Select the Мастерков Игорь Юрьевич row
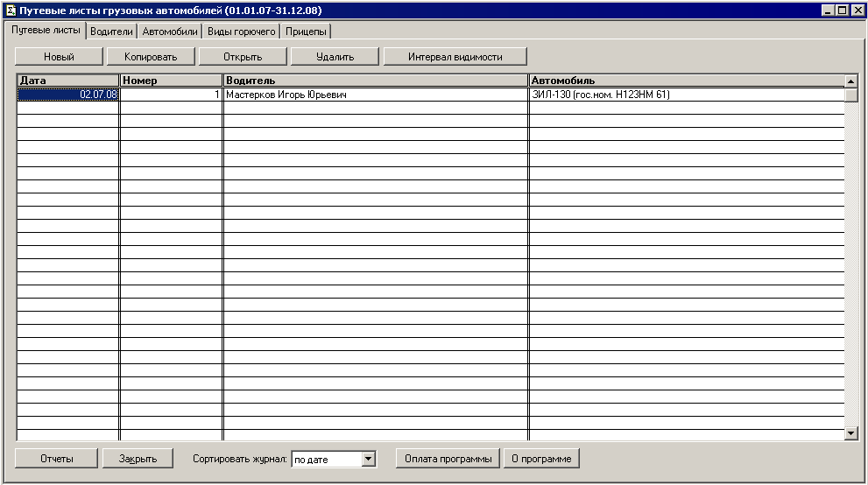This screenshot has height=485, width=868. 376,95
